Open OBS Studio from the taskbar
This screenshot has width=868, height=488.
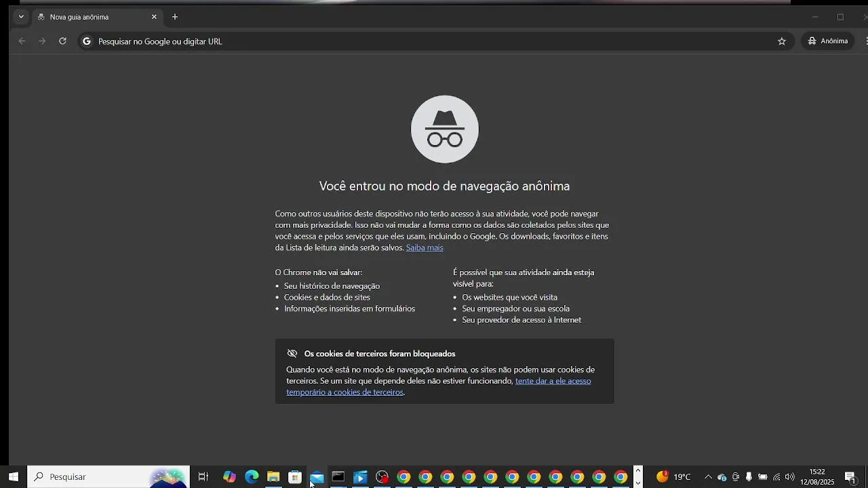[x=382, y=477]
